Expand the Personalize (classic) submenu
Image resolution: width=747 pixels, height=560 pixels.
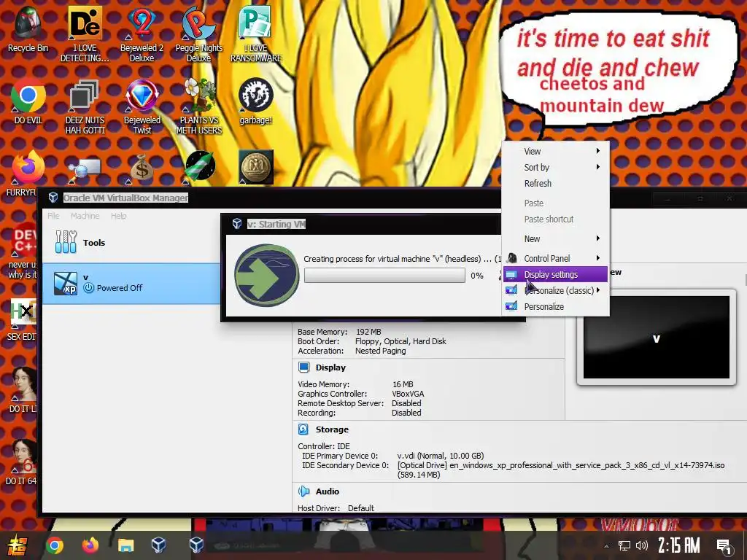point(556,290)
